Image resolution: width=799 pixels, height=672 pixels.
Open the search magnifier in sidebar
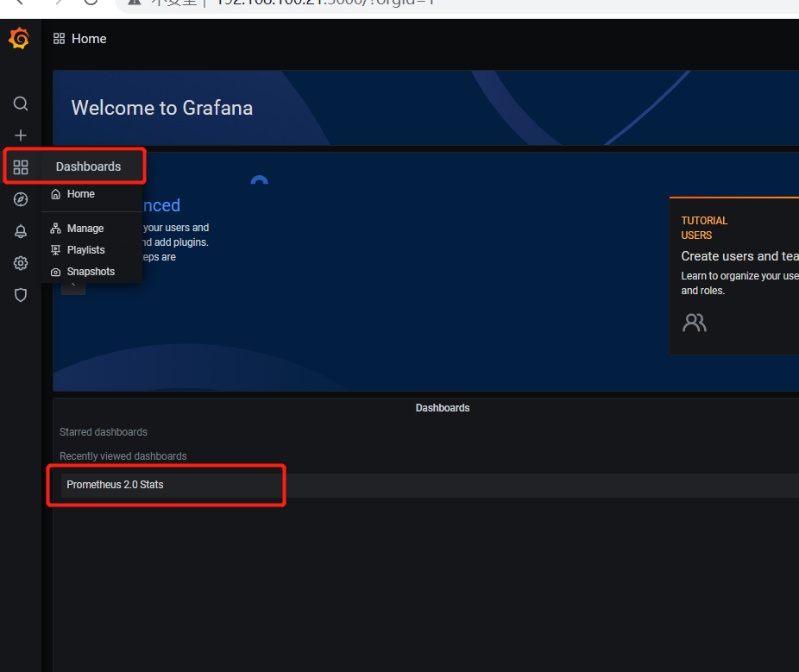(x=21, y=104)
